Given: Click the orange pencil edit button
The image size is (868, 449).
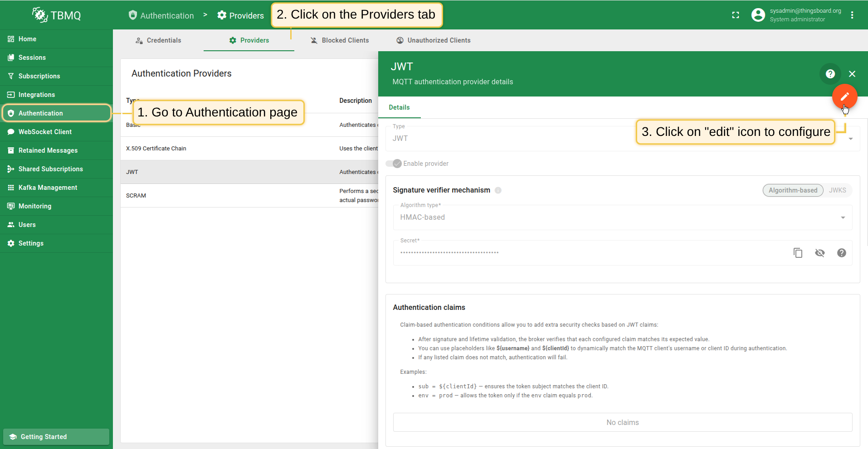Looking at the screenshot, I should (844, 97).
